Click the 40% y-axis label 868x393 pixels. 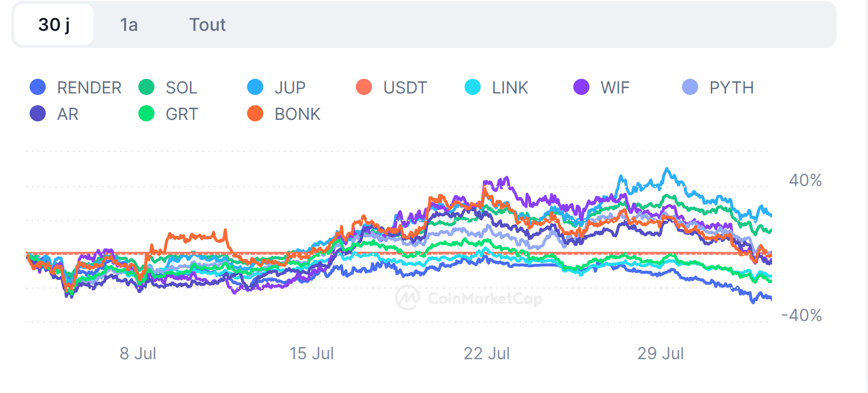[805, 180]
